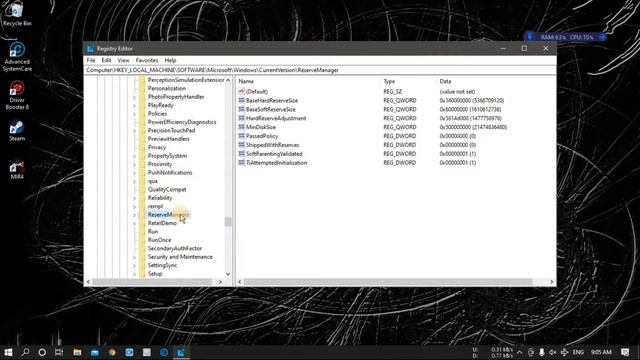640x360 pixels.
Task: Select the Advanced SystemCare desktop icon
Action: click(x=17, y=57)
